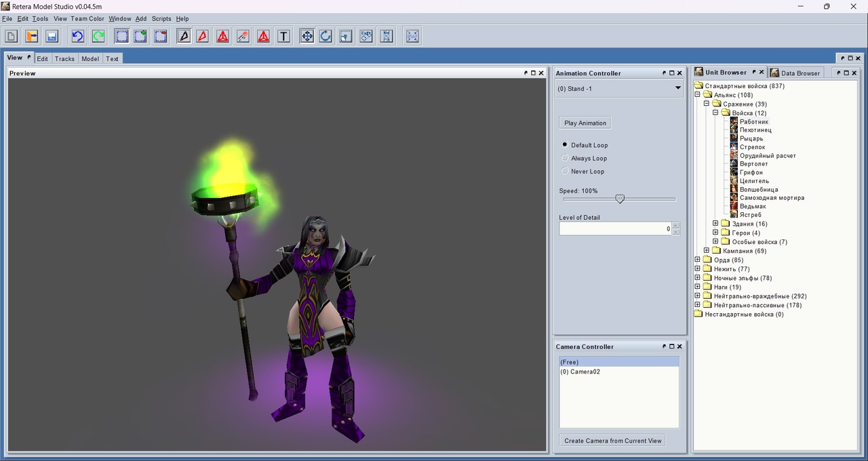
Task: Click the red dot with motion lines icon
Action: click(x=243, y=36)
